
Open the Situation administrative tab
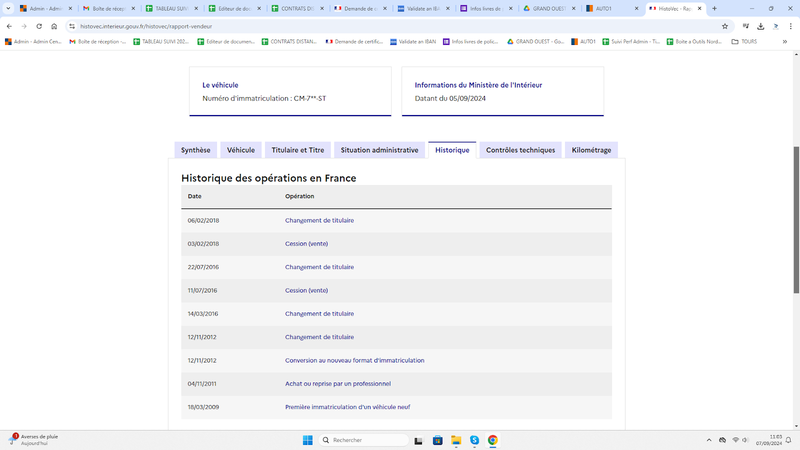click(380, 150)
